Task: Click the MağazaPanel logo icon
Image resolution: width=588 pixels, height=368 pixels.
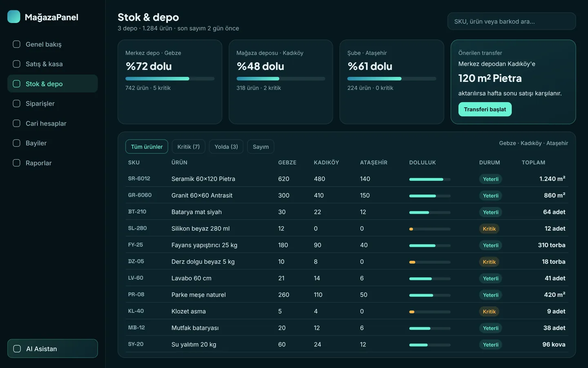Action: (x=14, y=17)
